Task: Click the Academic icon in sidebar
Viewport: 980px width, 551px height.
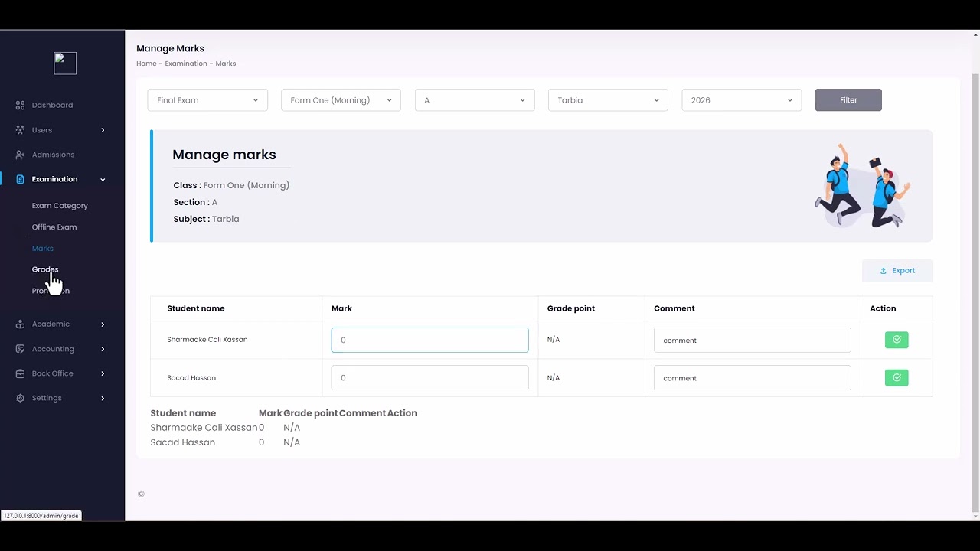Action: [20, 324]
